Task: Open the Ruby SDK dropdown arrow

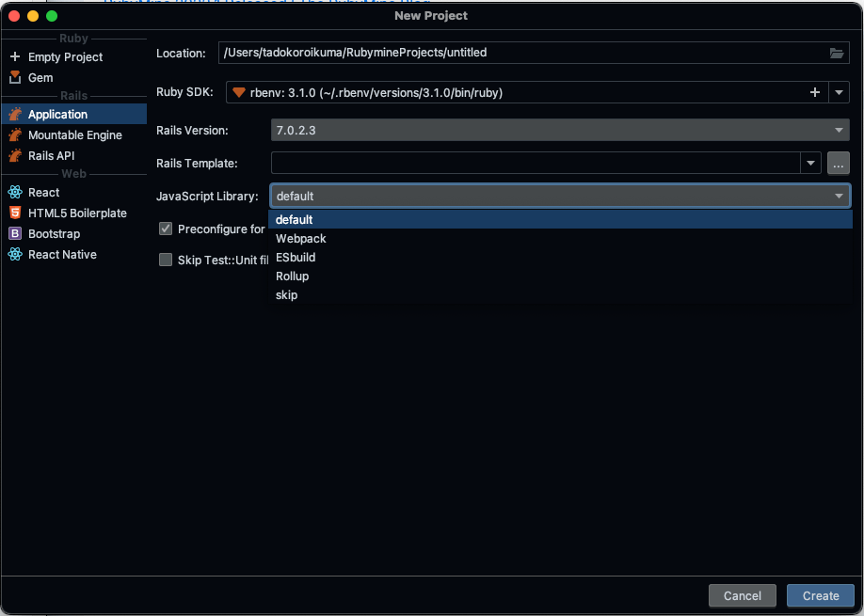Action: click(x=839, y=92)
